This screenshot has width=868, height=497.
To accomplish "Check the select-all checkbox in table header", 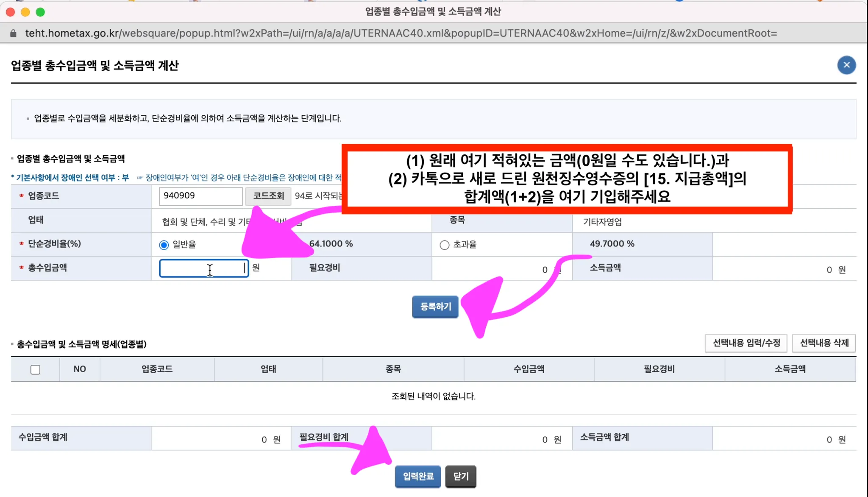I will (x=36, y=369).
